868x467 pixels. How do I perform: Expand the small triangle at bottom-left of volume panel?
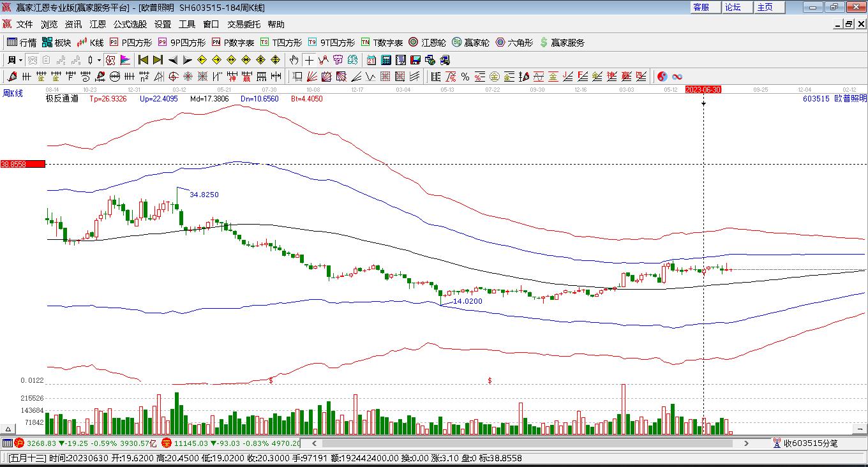[x=9, y=429]
